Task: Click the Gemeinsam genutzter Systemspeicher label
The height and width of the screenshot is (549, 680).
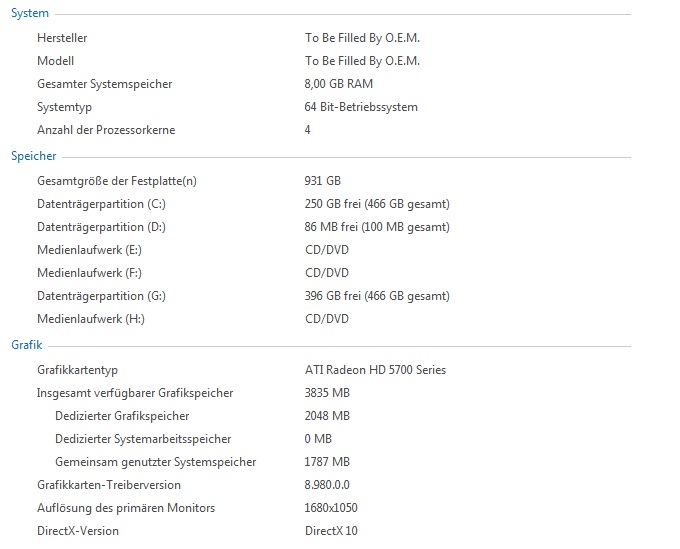Action: coord(156,462)
